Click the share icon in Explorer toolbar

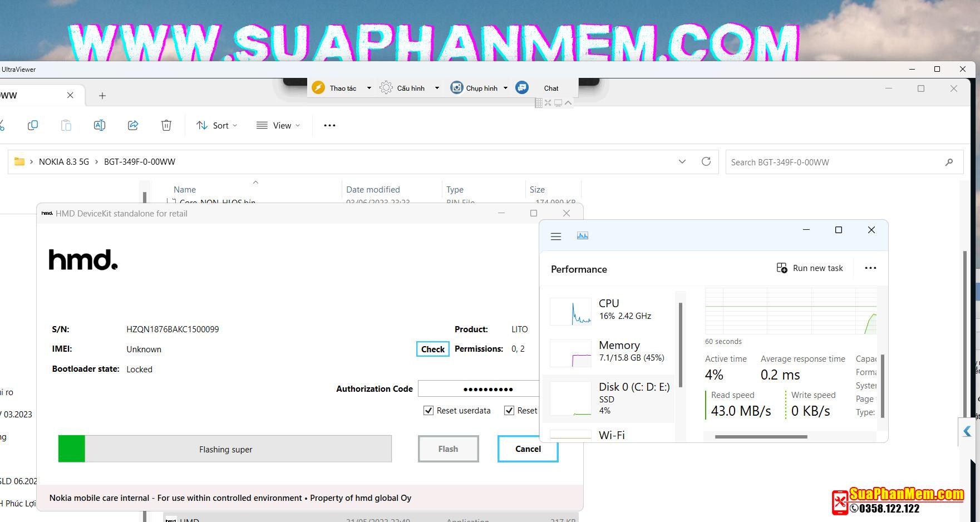pos(133,125)
